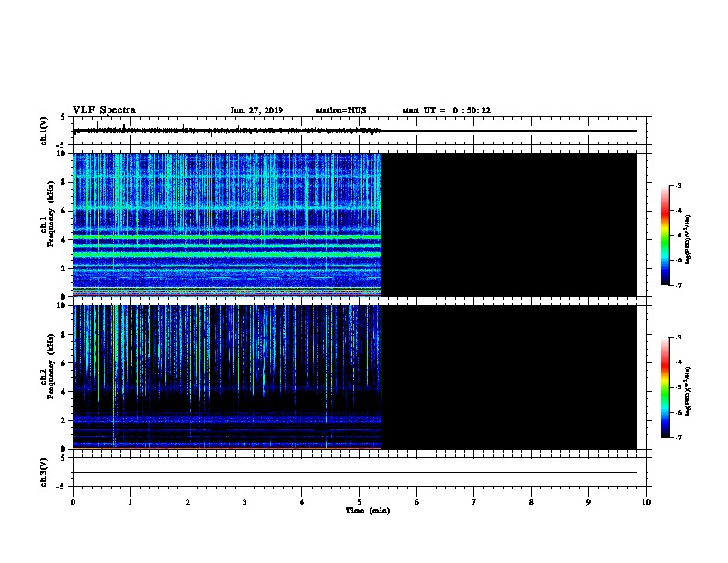
Task: Click the ch.2 spectrogram colored data region
Action: (227, 377)
